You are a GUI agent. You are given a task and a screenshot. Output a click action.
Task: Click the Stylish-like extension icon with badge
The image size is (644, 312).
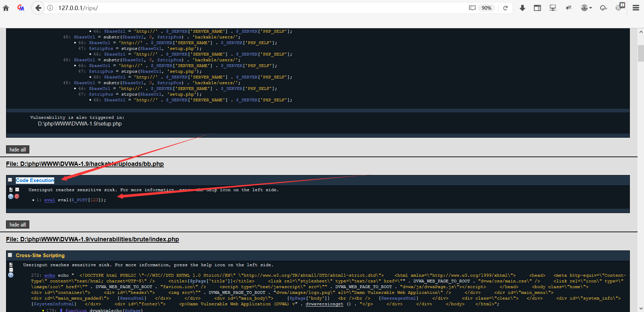pos(620,7)
